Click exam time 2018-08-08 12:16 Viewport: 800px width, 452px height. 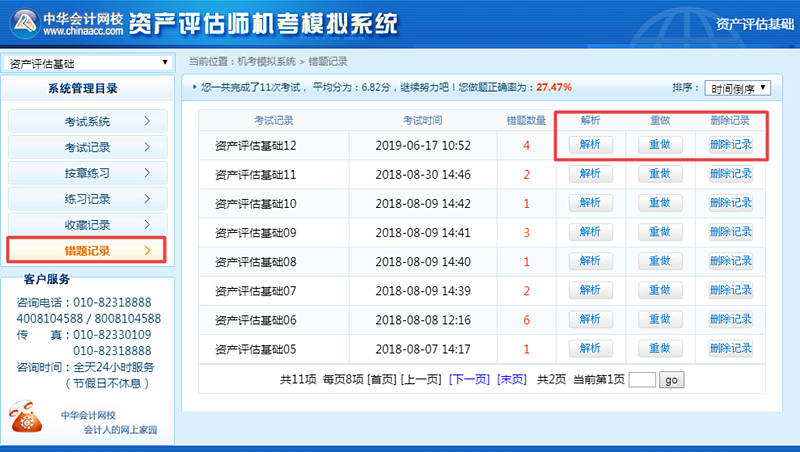[423, 320]
